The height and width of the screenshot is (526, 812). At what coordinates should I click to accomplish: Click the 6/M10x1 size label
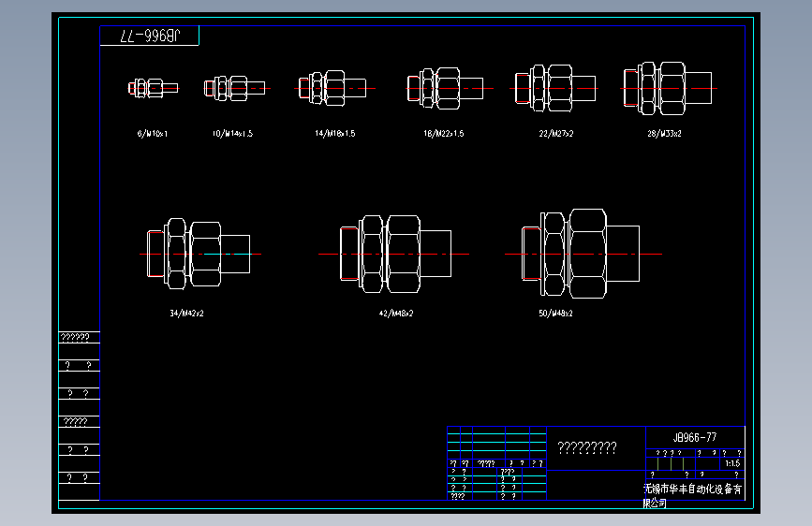pos(153,134)
